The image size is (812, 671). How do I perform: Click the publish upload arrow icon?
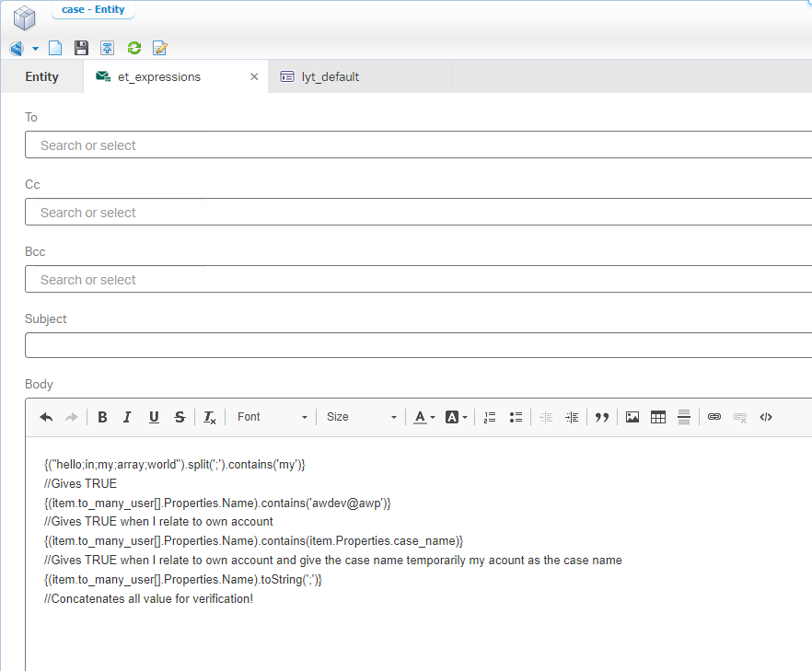pyautogui.click(x=108, y=48)
